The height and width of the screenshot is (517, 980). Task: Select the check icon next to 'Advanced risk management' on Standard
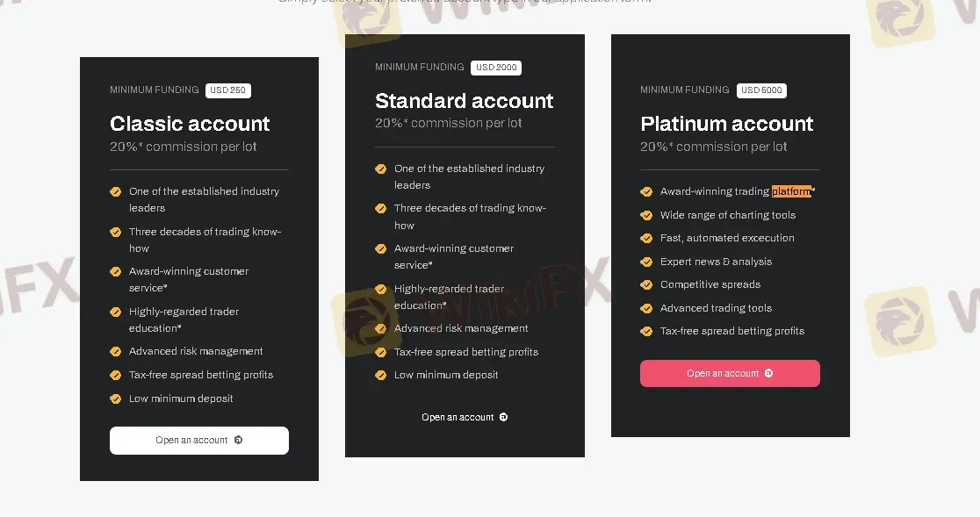click(381, 328)
